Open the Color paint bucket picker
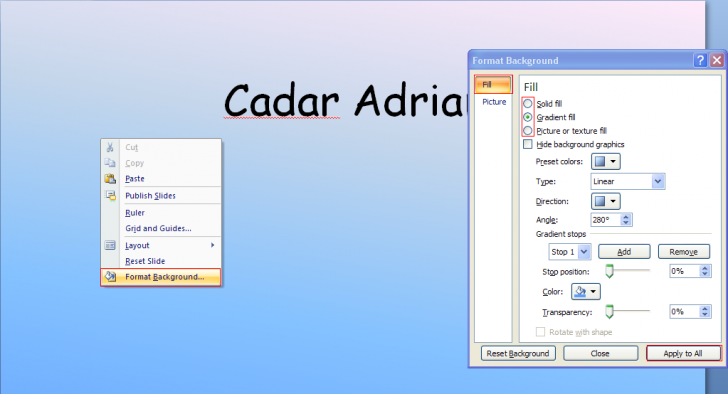728x394 pixels. tap(585, 291)
